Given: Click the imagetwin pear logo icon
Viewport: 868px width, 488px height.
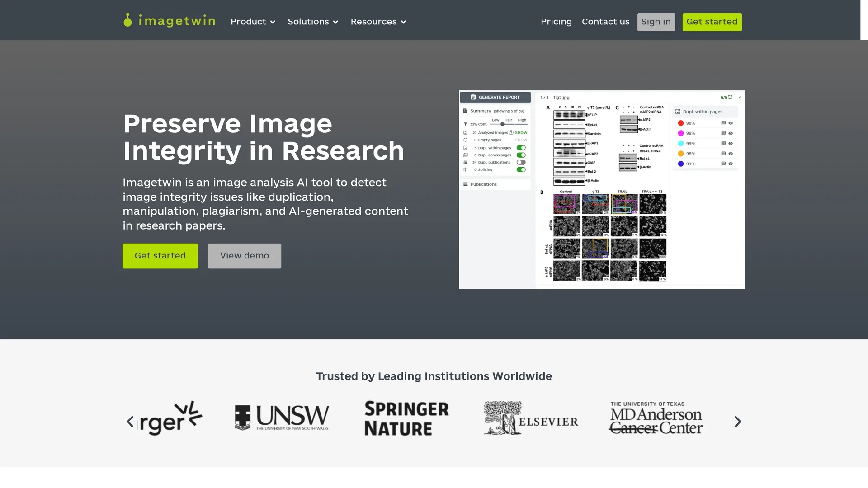Looking at the screenshot, I should tap(128, 20).
